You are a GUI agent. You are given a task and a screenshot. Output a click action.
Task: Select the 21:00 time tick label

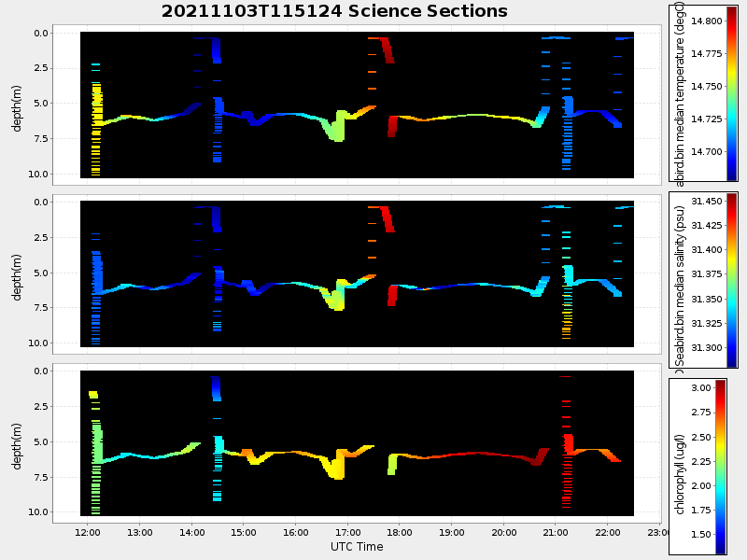tap(556, 532)
